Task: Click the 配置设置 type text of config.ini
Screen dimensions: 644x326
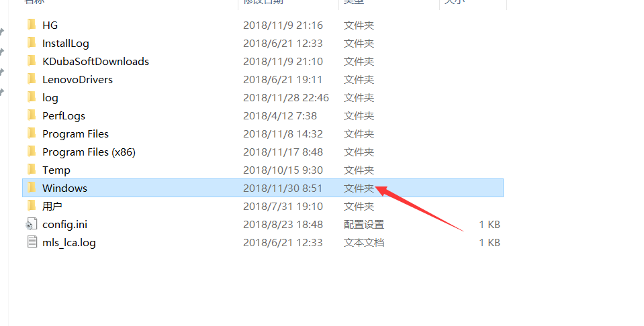Action: (x=364, y=224)
